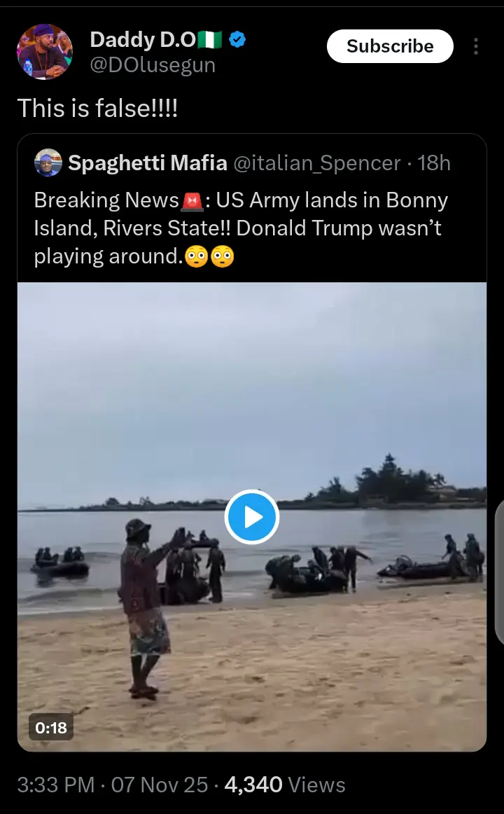Tap the Nigerian flag emoji
The image size is (504, 814).
209,39
